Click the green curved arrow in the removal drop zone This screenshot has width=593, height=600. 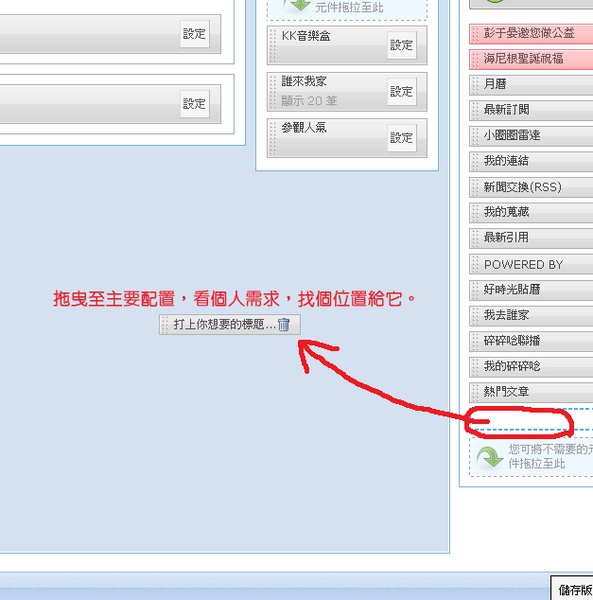(x=489, y=457)
